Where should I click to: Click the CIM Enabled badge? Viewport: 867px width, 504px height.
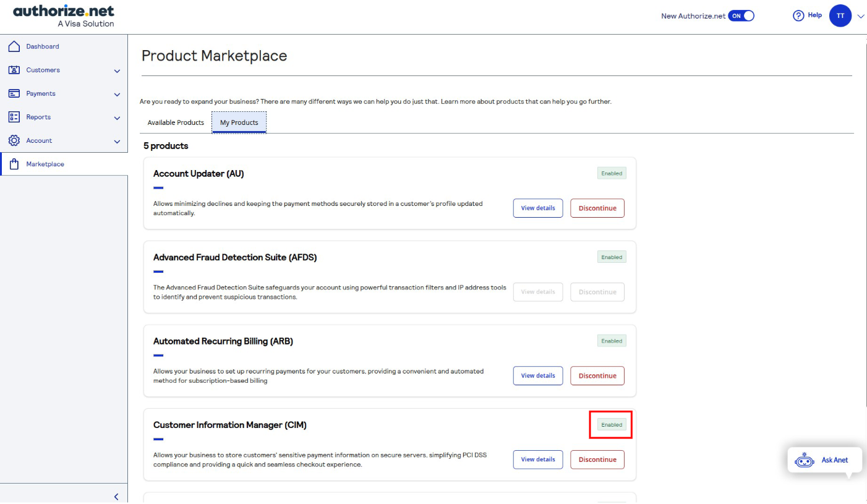[612, 425]
